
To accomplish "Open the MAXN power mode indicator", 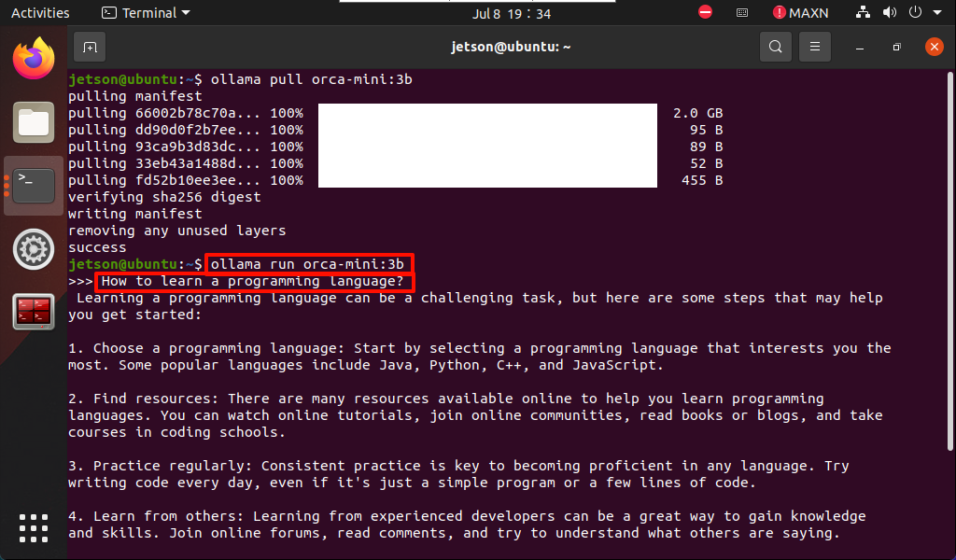I will tap(800, 13).
